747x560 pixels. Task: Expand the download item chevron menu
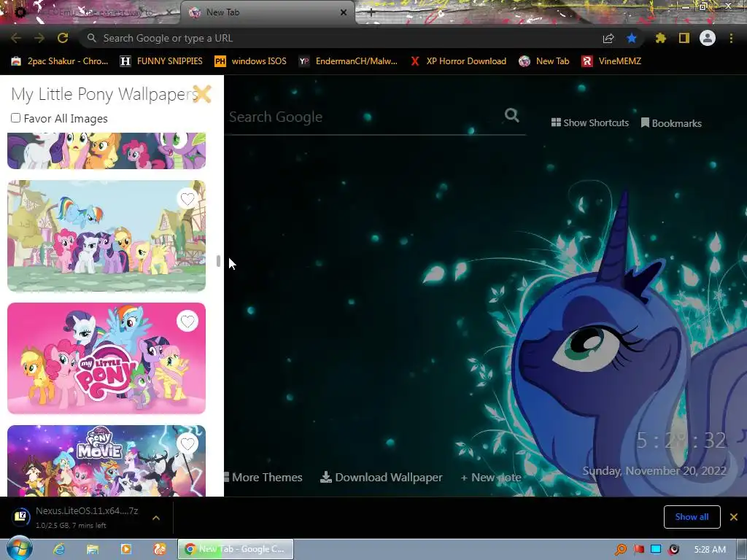tap(156, 518)
